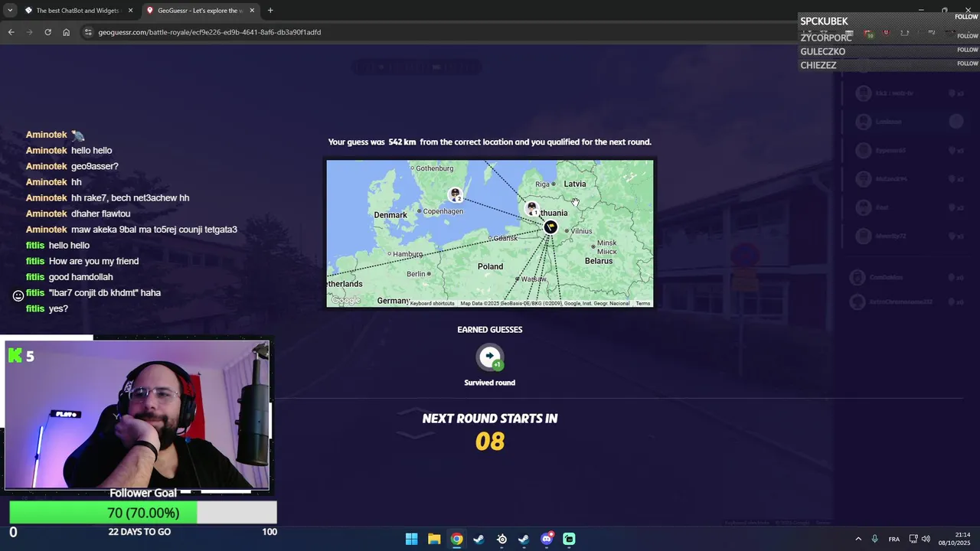
Task: Open the volume control in tray
Action: (926, 539)
